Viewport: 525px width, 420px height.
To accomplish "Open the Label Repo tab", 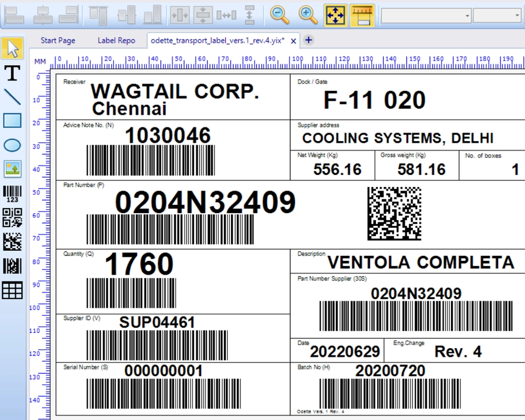I will [115, 40].
